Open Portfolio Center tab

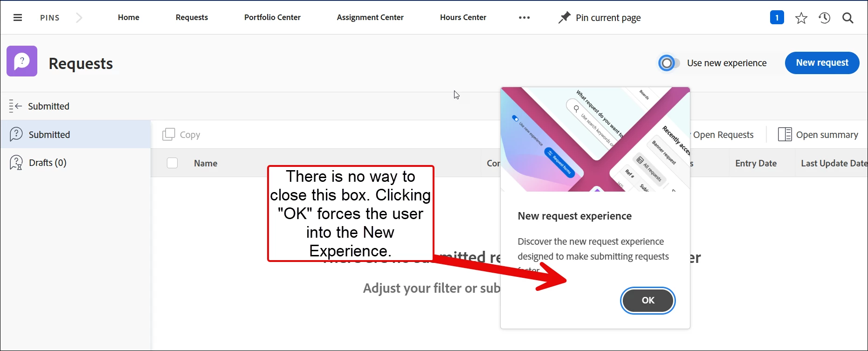tap(272, 17)
